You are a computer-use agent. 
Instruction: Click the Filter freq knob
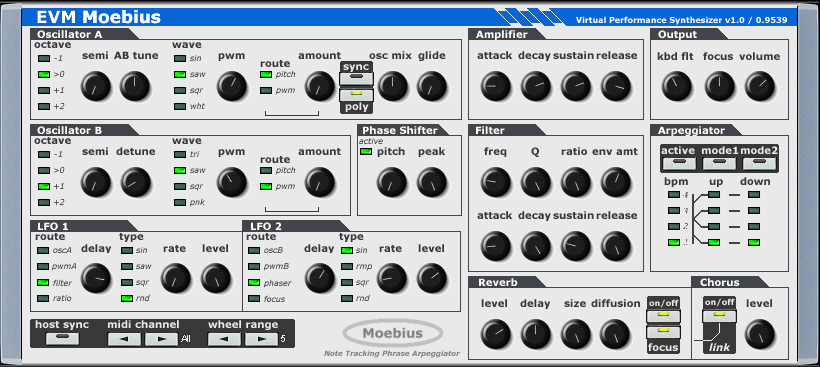[x=496, y=182]
